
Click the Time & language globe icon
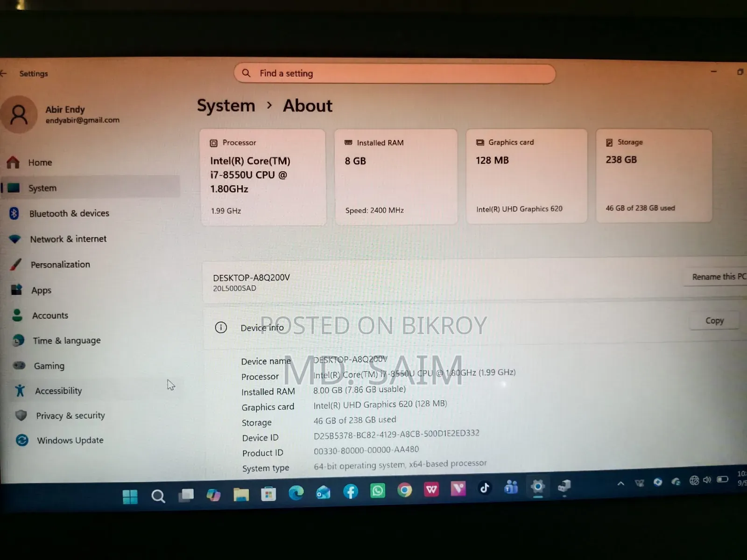pyautogui.click(x=18, y=341)
